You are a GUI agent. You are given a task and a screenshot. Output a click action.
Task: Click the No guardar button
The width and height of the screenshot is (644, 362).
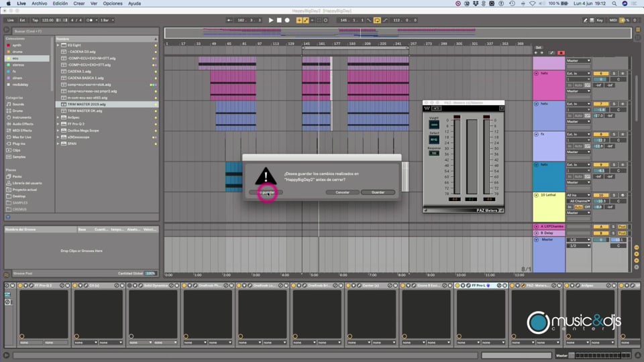point(266,192)
